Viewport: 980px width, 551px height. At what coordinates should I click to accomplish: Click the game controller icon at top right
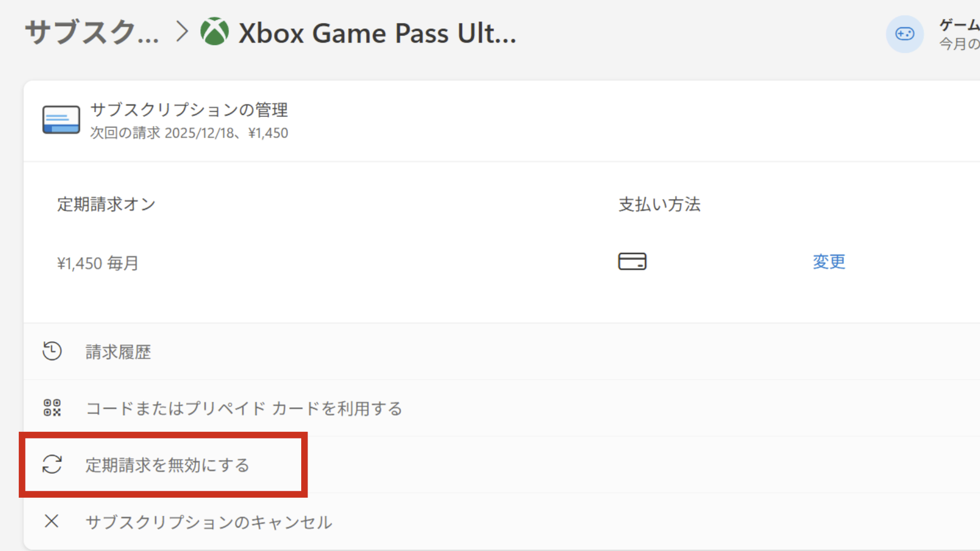pyautogui.click(x=904, y=34)
